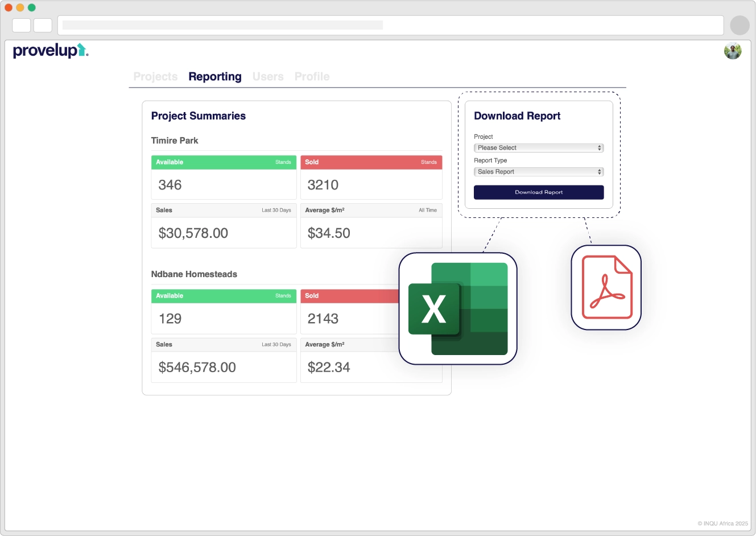Screen dimensions: 756x536
Task: Click the provelup logo
Action: 50,51
